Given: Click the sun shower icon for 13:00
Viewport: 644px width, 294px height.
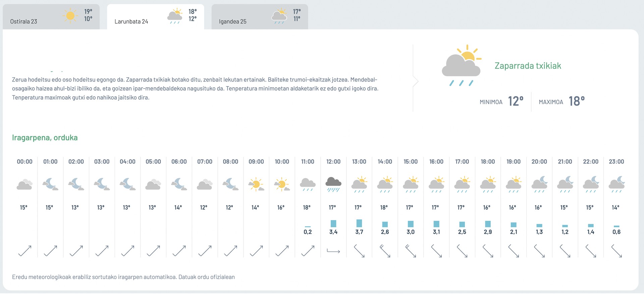Looking at the screenshot, I should click(x=359, y=184).
